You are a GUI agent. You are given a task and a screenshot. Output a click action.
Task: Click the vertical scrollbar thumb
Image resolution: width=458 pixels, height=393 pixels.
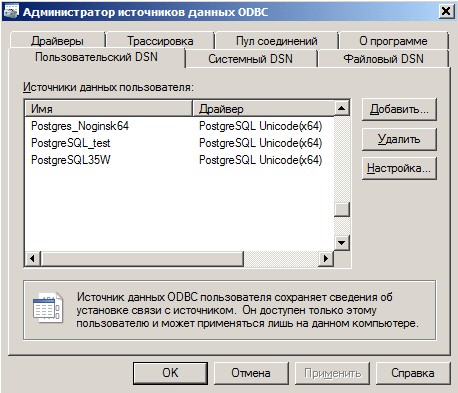(341, 210)
